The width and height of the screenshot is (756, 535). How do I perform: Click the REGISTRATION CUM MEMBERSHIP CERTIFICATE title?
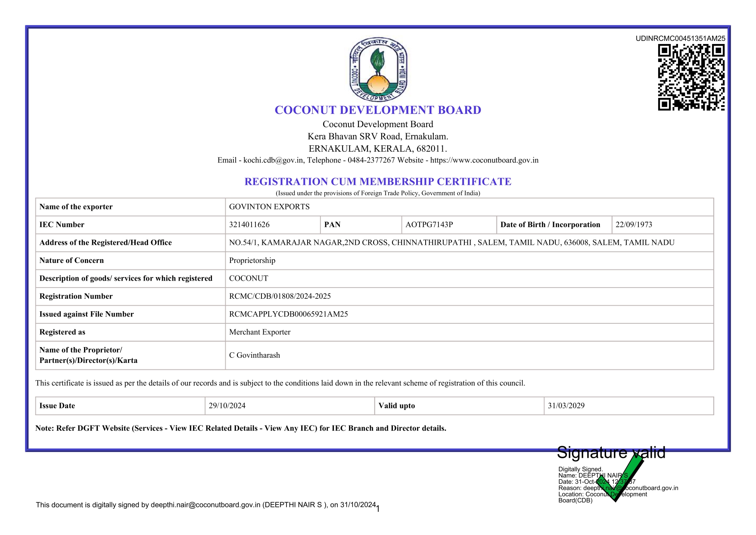(x=378, y=181)
